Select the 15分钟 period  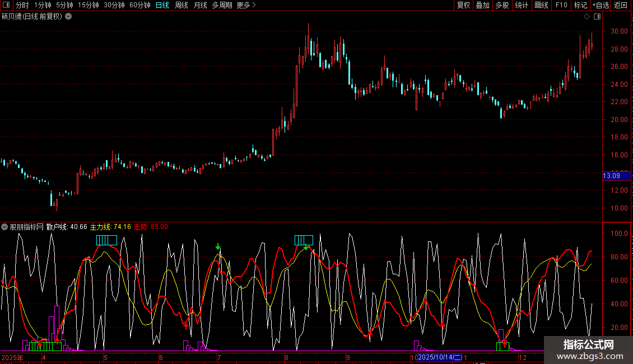point(88,5)
